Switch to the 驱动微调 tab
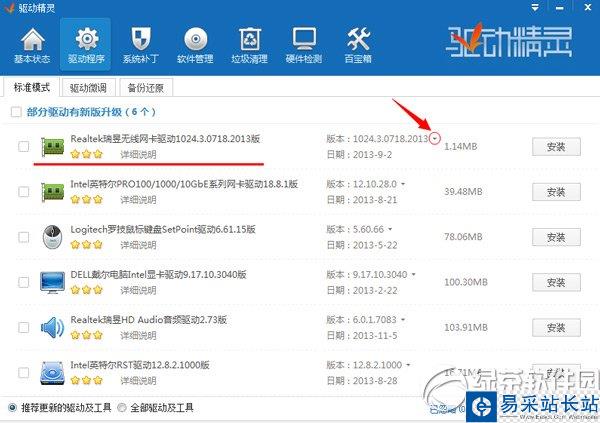600x423 pixels. click(88, 88)
